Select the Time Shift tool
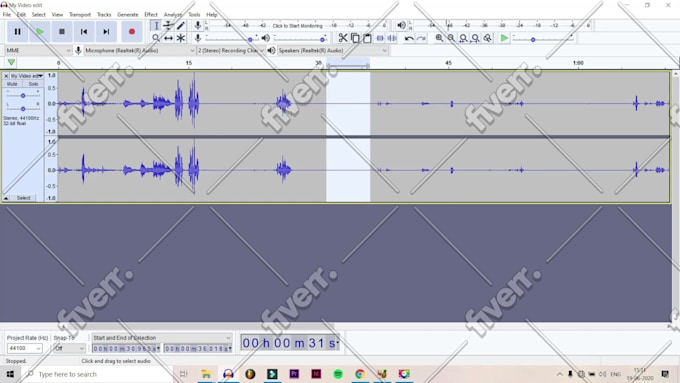The image size is (680, 383). [168, 38]
